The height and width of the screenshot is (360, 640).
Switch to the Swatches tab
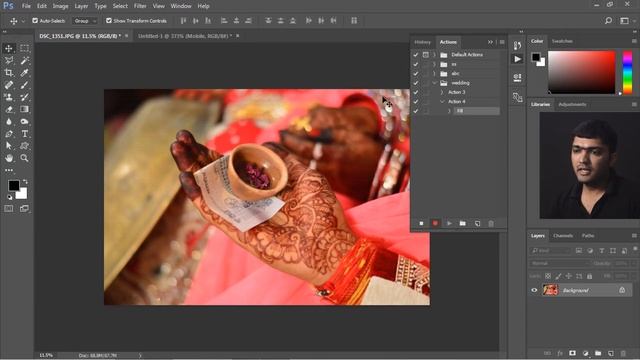[x=562, y=41]
